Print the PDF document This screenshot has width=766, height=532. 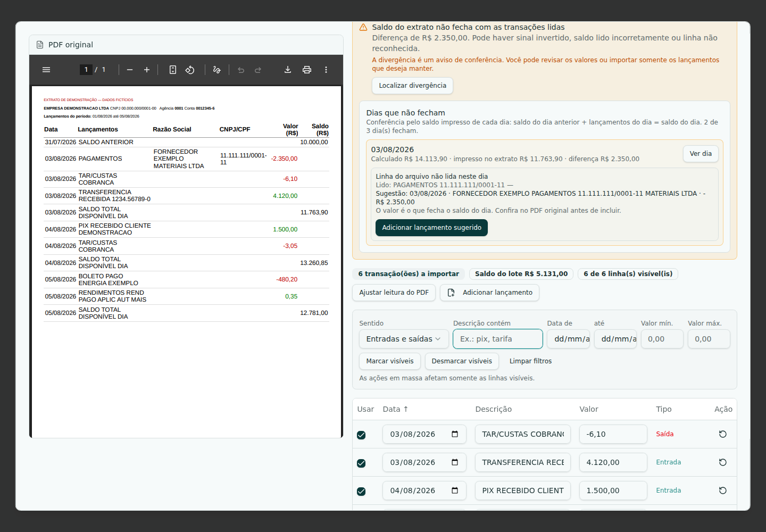click(307, 70)
